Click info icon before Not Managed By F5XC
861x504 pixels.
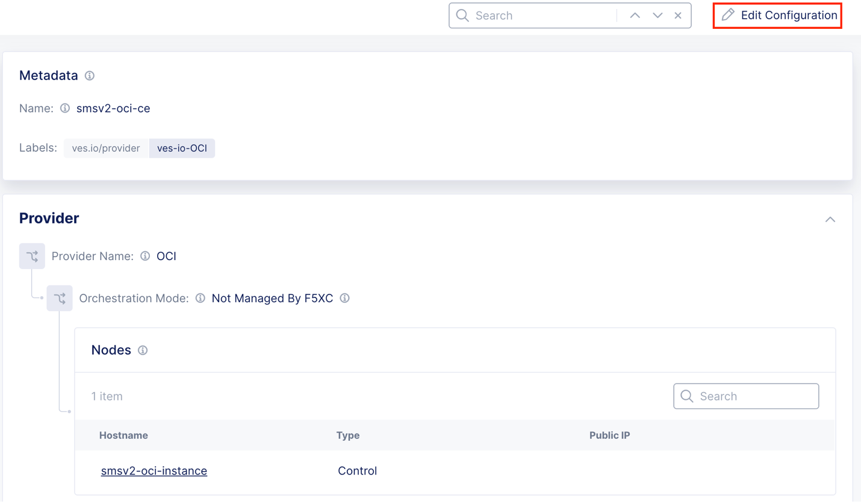(x=200, y=298)
